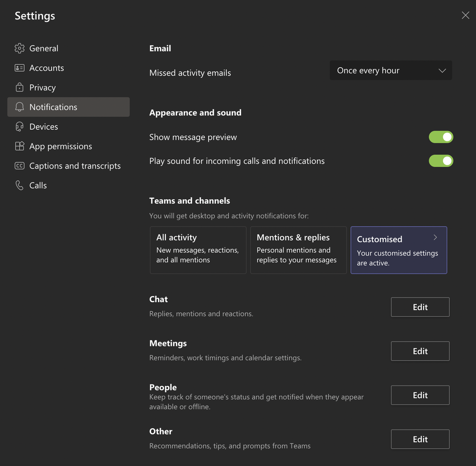Expand Customised settings via chevron arrow
The height and width of the screenshot is (466, 476).
point(435,237)
